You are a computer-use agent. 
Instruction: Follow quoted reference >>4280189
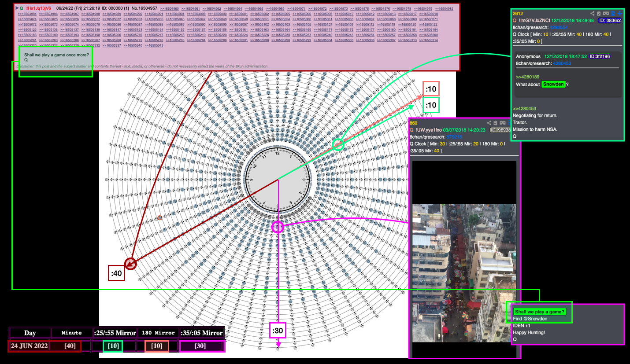point(527,77)
